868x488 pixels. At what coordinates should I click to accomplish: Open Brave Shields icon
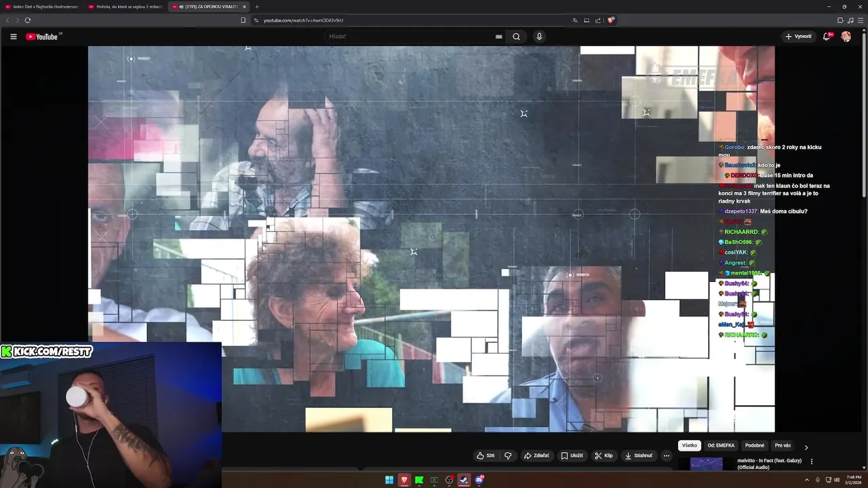click(610, 20)
